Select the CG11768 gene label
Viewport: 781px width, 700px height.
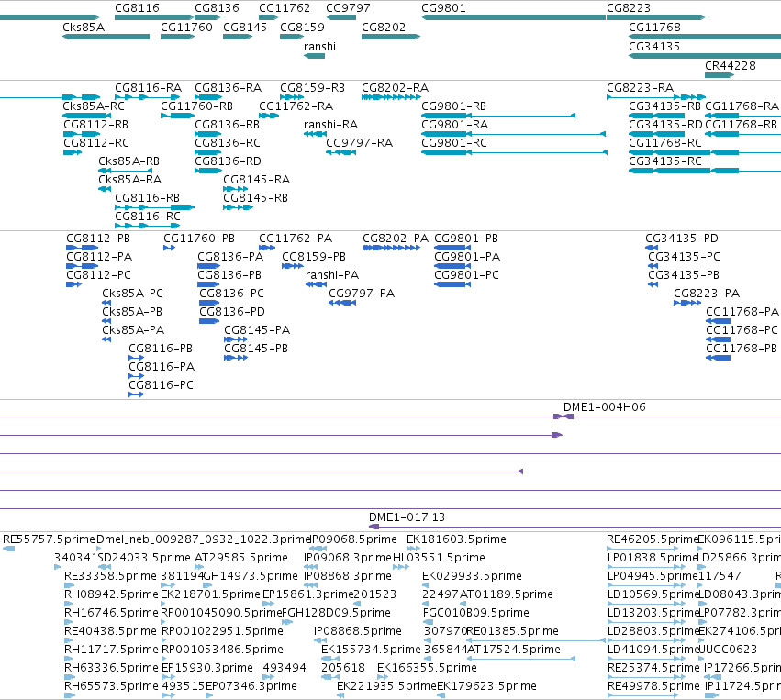tap(654, 28)
